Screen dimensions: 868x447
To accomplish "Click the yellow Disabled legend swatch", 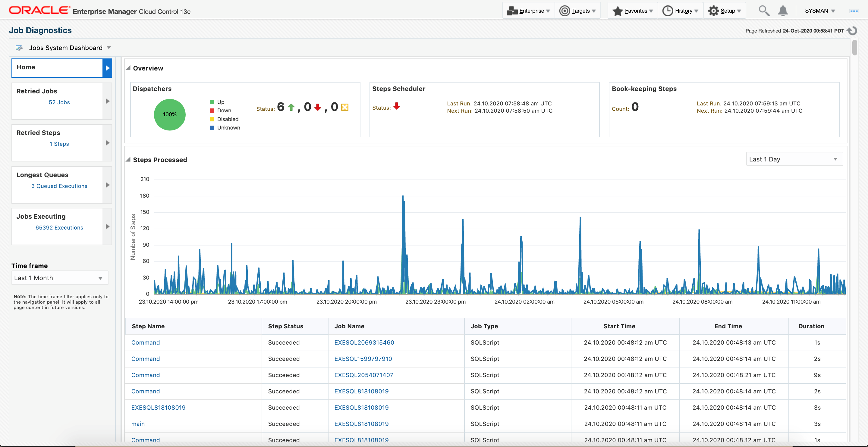I will point(212,119).
